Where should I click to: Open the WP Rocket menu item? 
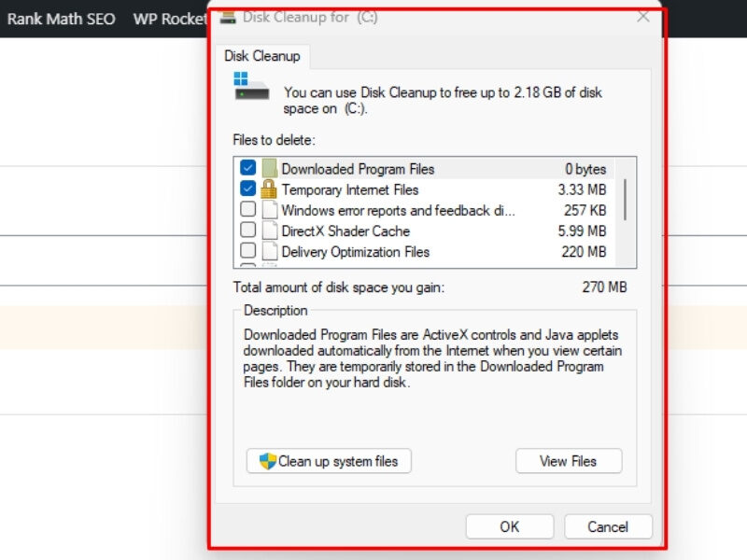[169, 19]
